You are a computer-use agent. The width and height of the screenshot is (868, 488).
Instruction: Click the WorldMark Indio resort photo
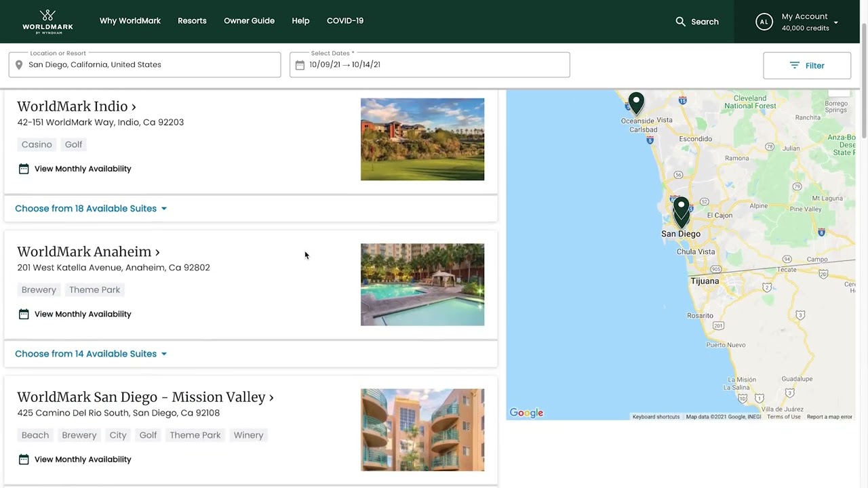pyautogui.click(x=422, y=140)
